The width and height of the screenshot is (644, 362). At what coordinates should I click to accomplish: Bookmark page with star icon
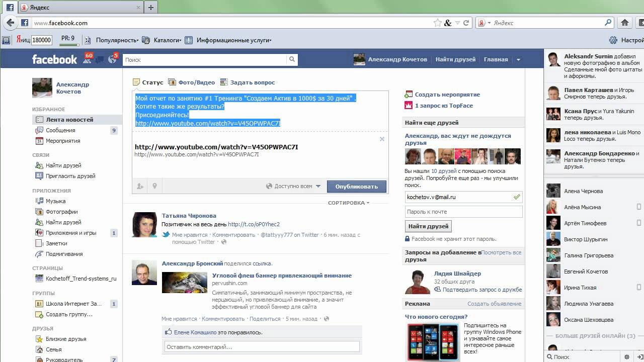coord(438,23)
